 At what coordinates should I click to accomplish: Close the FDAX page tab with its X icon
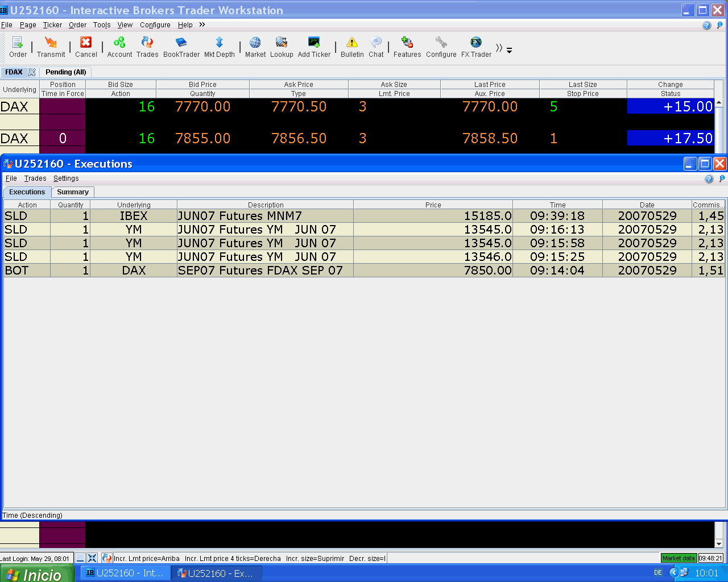pos(32,72)
